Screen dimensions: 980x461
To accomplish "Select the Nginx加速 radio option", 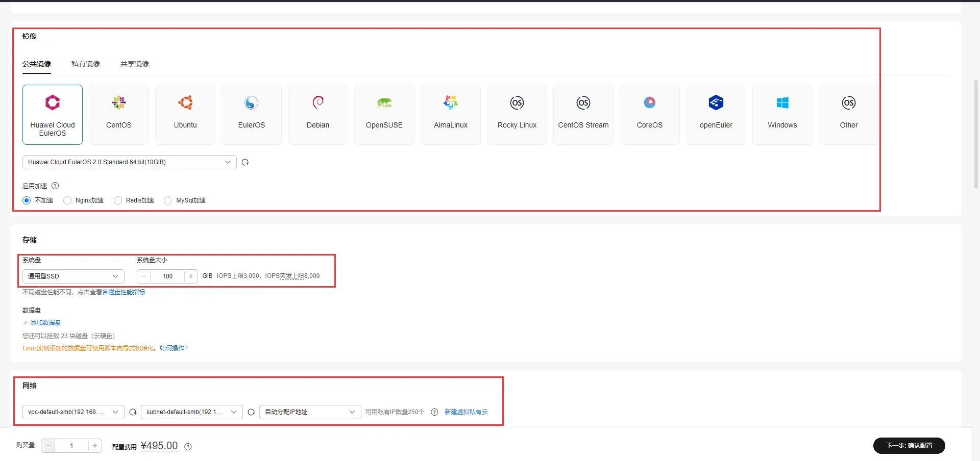I will [67, 200].
